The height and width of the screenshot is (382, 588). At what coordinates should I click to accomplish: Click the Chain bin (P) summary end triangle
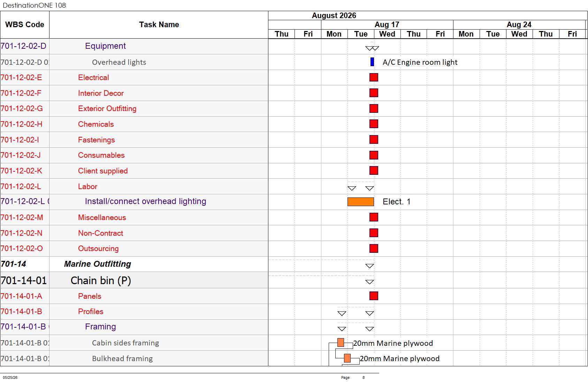369,282
